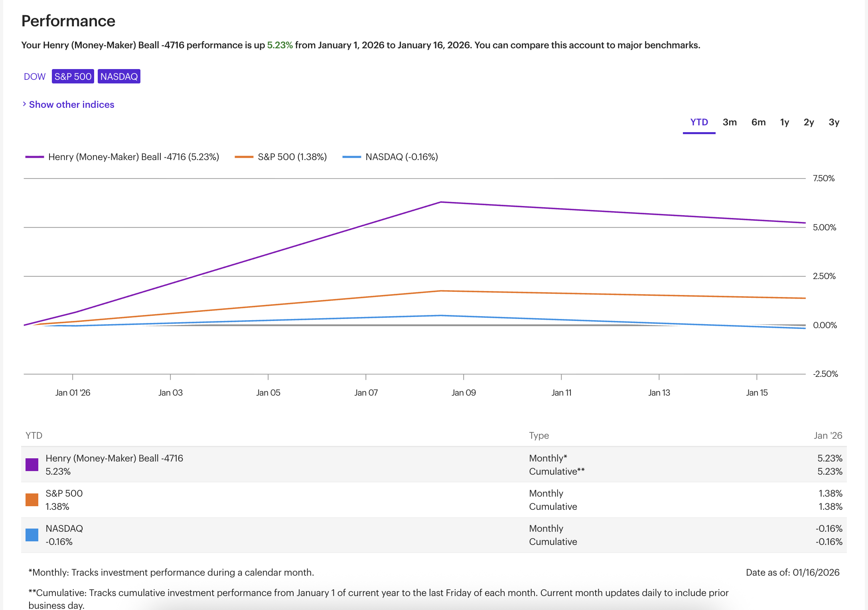
Task: Click purple Henry Beall legend line marker
Action: pos(34,157)
